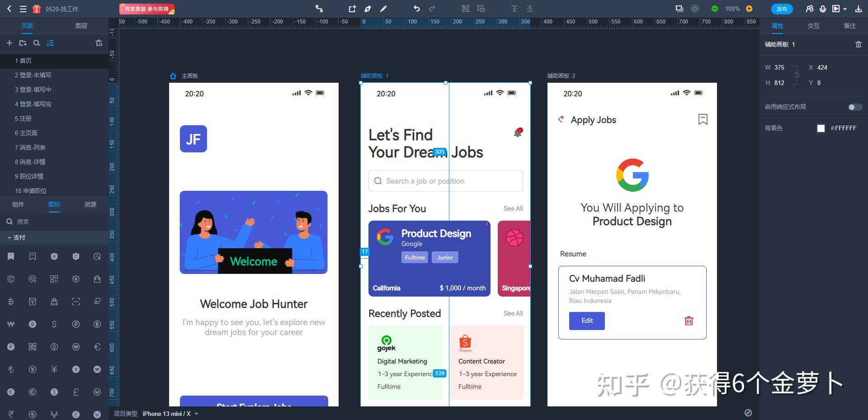Open the 交互 properties tab

pyautogui.click(x=814, y=26)
